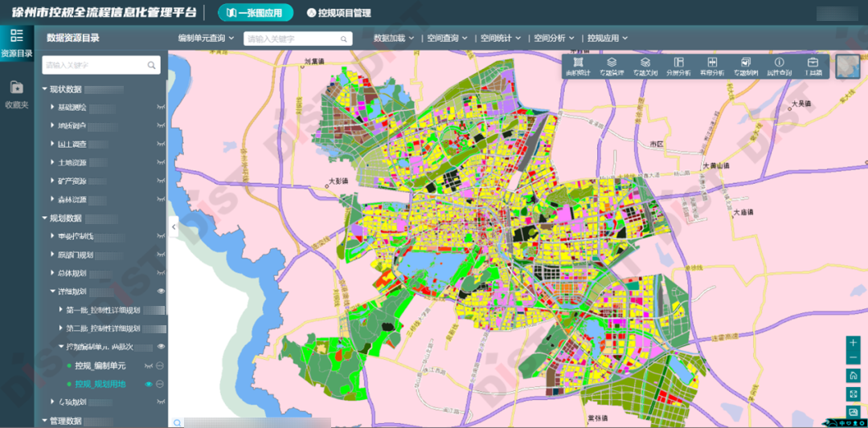The image size is (868, 428).
Task: Show the 基础测绘 layer group
Action: 161,107
